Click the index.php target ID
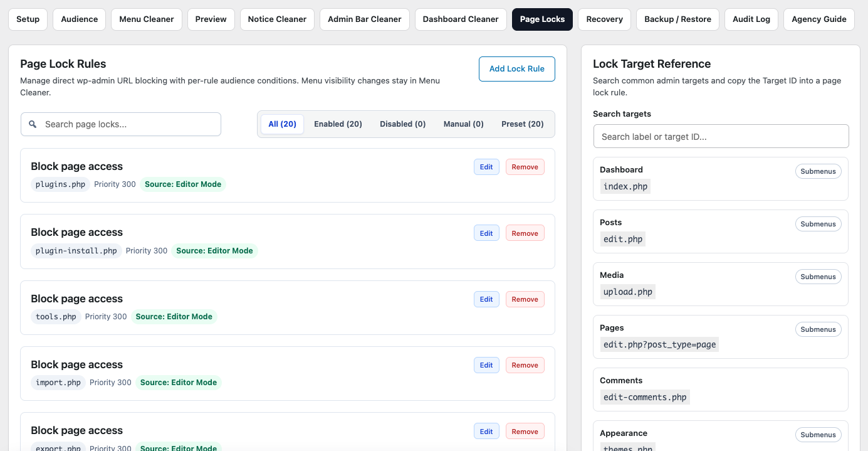The height and width of the screenshot is (451, 868). point(625,186)
